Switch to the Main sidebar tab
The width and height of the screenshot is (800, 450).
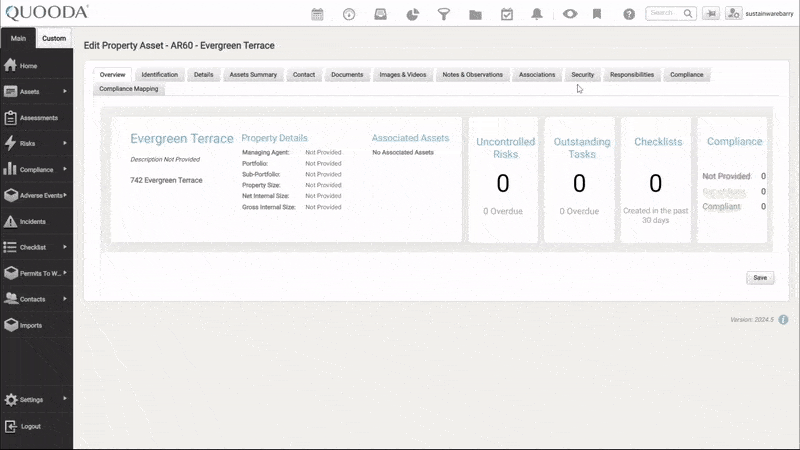(18, 38)
